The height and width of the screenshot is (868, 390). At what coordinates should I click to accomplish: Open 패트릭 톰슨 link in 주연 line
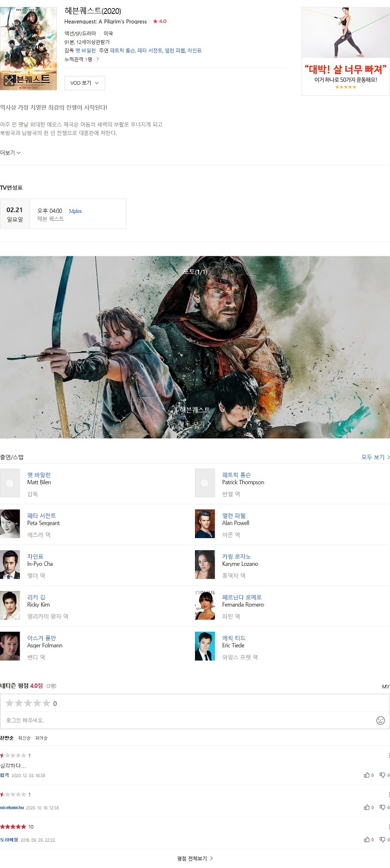[122, 51]
